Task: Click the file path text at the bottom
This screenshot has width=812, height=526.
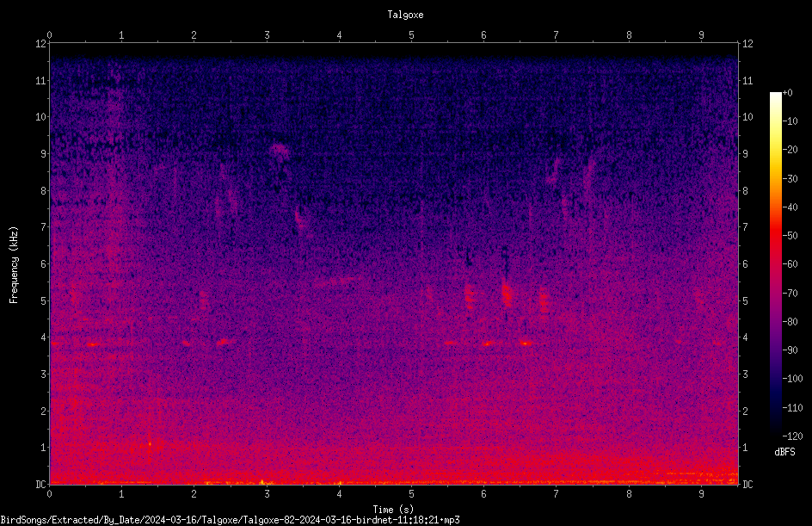Action: point(230,520)
